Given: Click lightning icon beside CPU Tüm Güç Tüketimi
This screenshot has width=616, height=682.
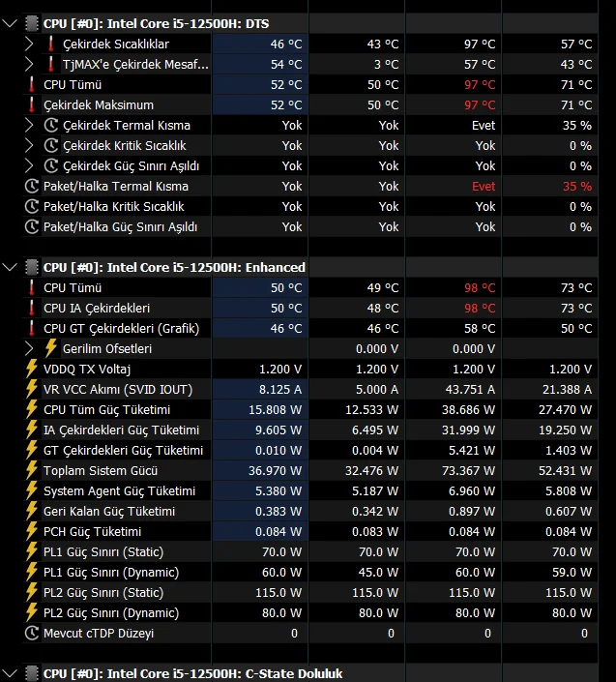Looking at the screenshot, I should pyautogui.click(x=31, y=409).
